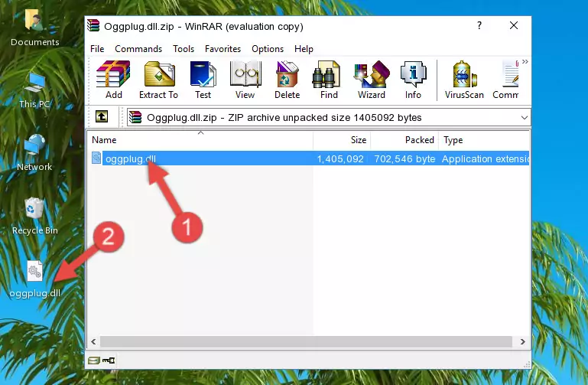Image resolution: width=588 pixels, height=385 pixels.
Task: Click the horizontal scrollbar track
Action: (x=306, y=342)
